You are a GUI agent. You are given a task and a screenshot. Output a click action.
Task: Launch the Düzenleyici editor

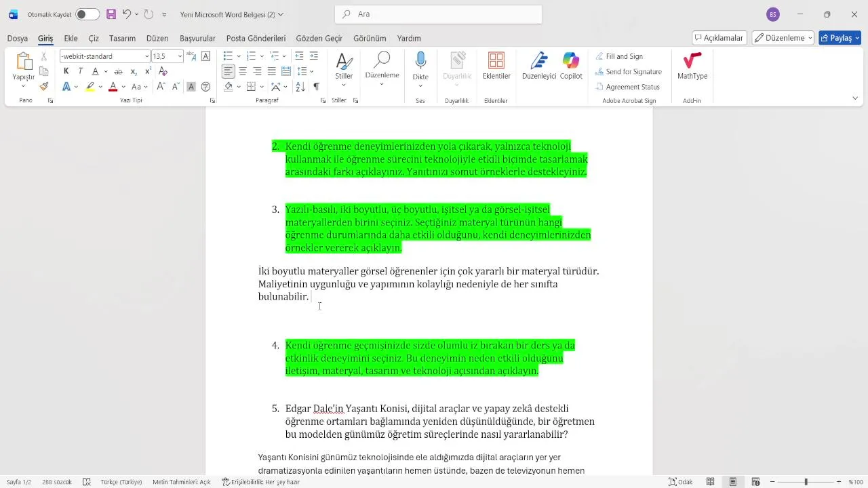pyautogui.click(x=539, y=66)
